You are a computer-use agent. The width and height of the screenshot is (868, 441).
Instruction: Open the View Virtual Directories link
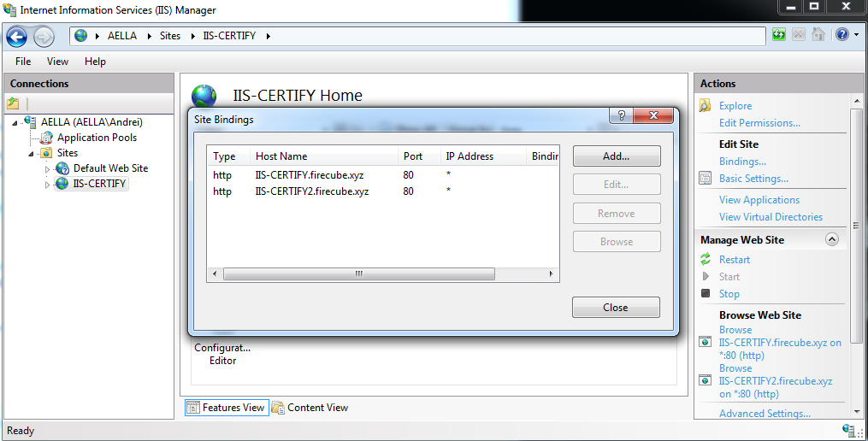click(771, 217)
